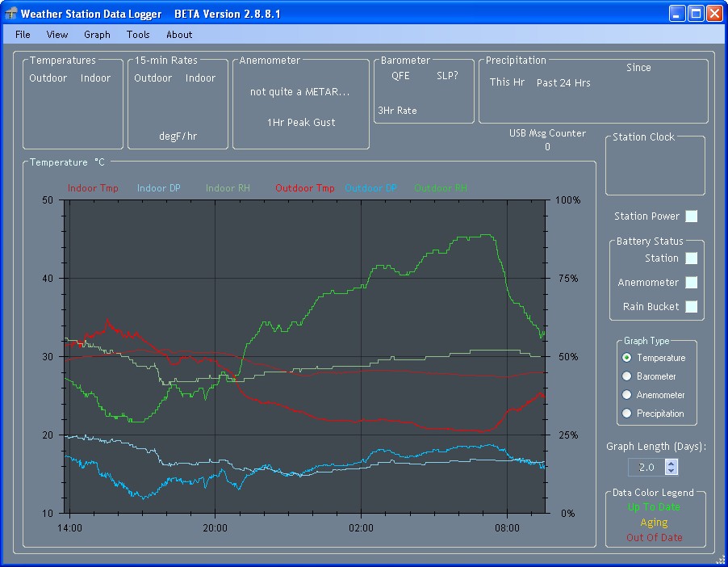The width and height of the screenshot is (728, 567).
Task: Close the Weather Station Data Logger window
Action: 714,14
